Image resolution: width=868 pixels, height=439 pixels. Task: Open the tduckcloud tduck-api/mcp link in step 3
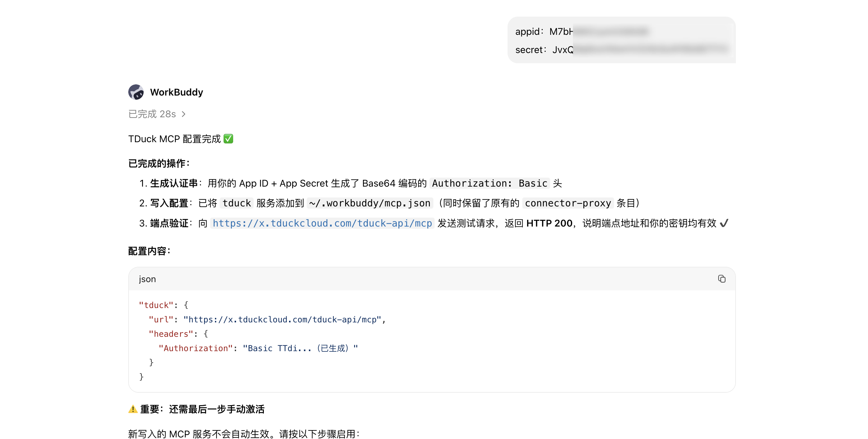coord(322,223)
